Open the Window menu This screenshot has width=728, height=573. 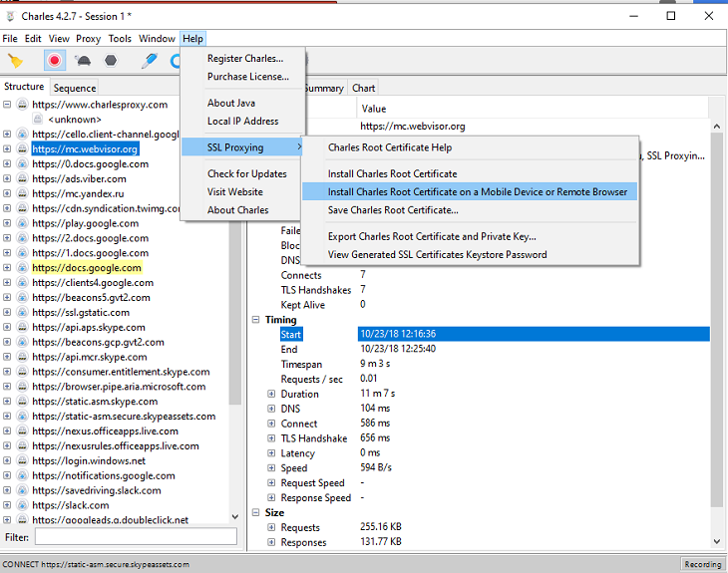(x=157, y=39)
